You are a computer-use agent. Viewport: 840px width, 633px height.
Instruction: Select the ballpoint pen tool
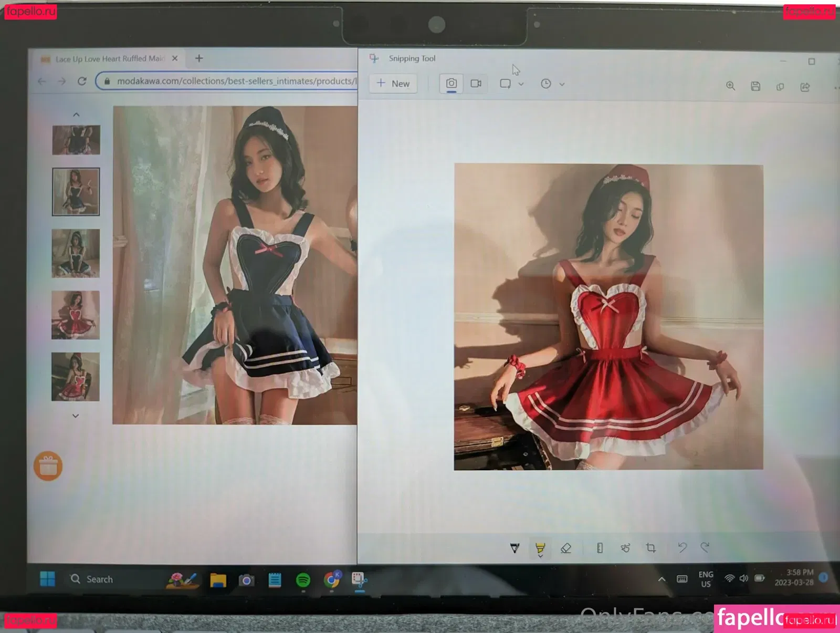(514, 548)
